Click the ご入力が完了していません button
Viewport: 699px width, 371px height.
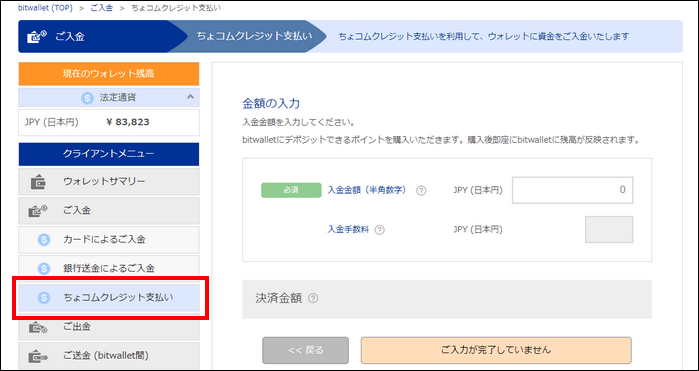pyautogui.click(x=496, y=350)
